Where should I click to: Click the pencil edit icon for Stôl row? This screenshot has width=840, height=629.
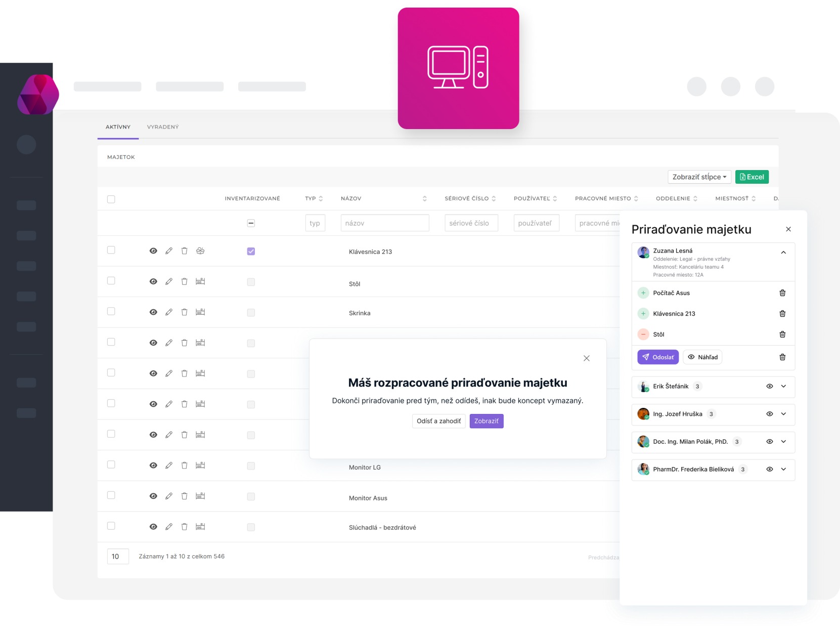pyautogui.click(x=169, y=281)
